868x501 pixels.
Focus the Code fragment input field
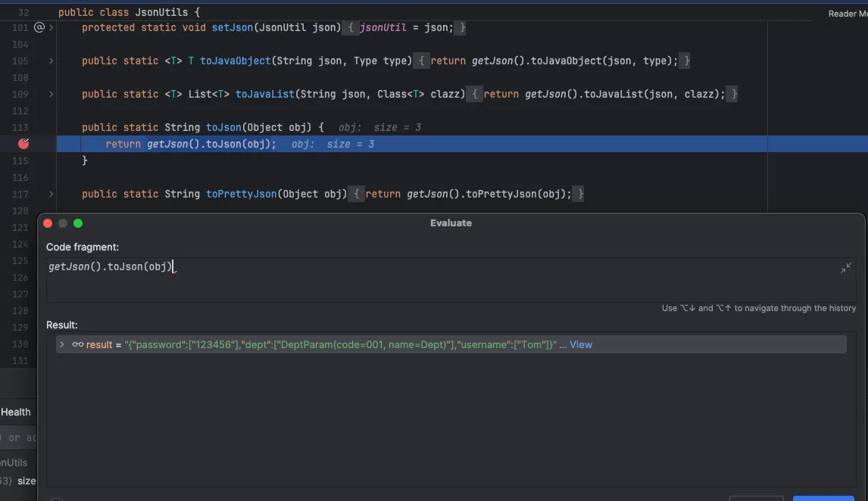(451, 280)
